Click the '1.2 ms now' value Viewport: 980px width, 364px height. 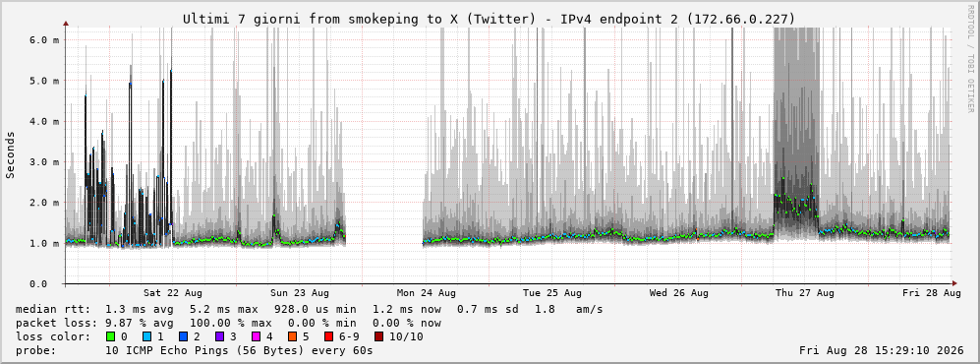pyautogui.click(x=407, y=309)
